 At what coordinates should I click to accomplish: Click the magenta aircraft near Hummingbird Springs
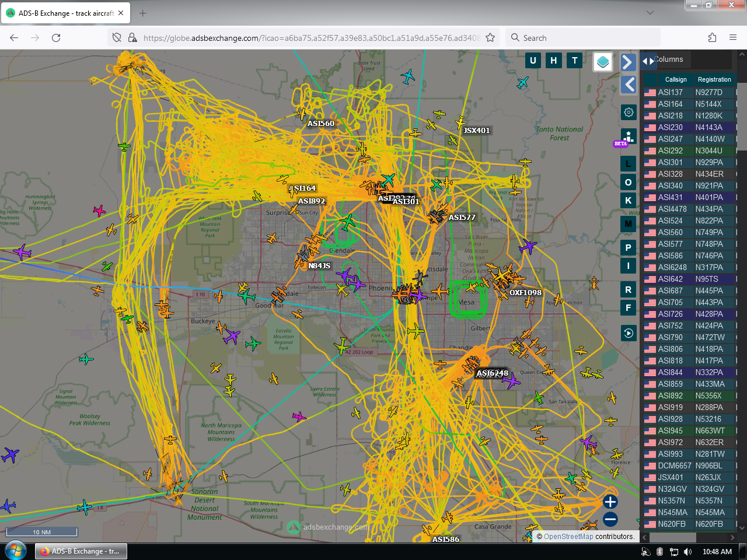point(99,211)
